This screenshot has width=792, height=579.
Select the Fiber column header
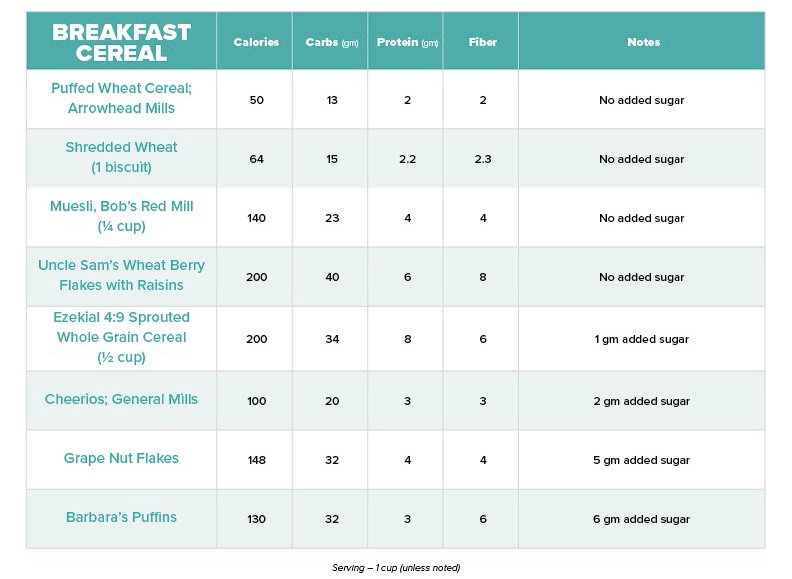(x=482, y=42)
